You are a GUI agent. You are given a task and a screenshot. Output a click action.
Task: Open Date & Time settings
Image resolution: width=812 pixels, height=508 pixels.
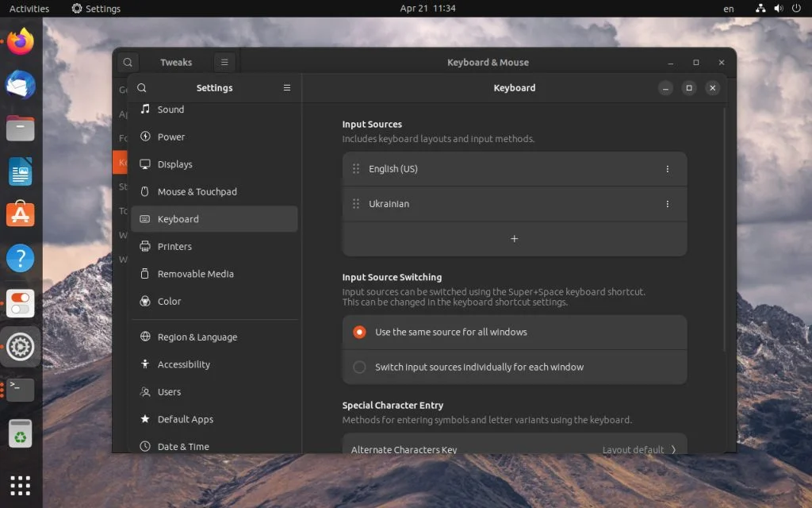pyautogui.click(x=182, y=446)
